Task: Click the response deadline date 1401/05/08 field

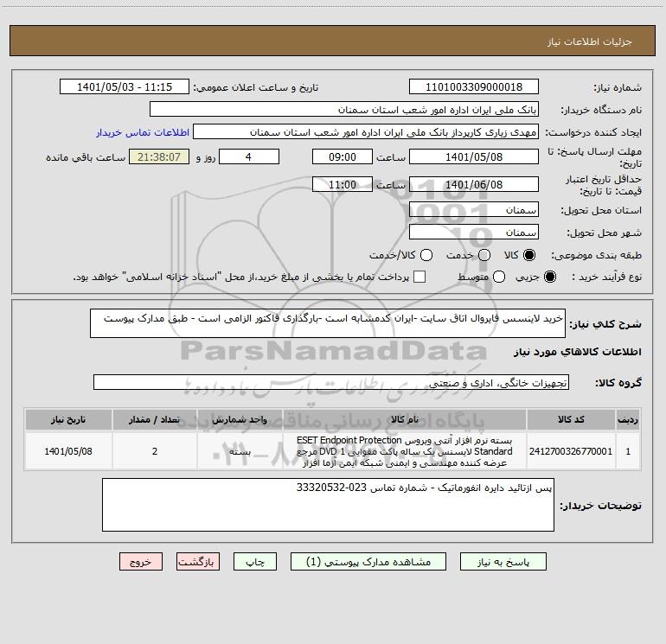Action: tap(474, 156)
